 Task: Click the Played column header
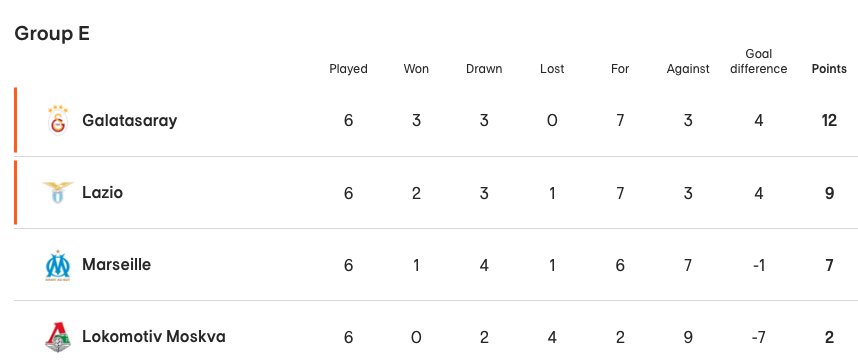[349, 69]
